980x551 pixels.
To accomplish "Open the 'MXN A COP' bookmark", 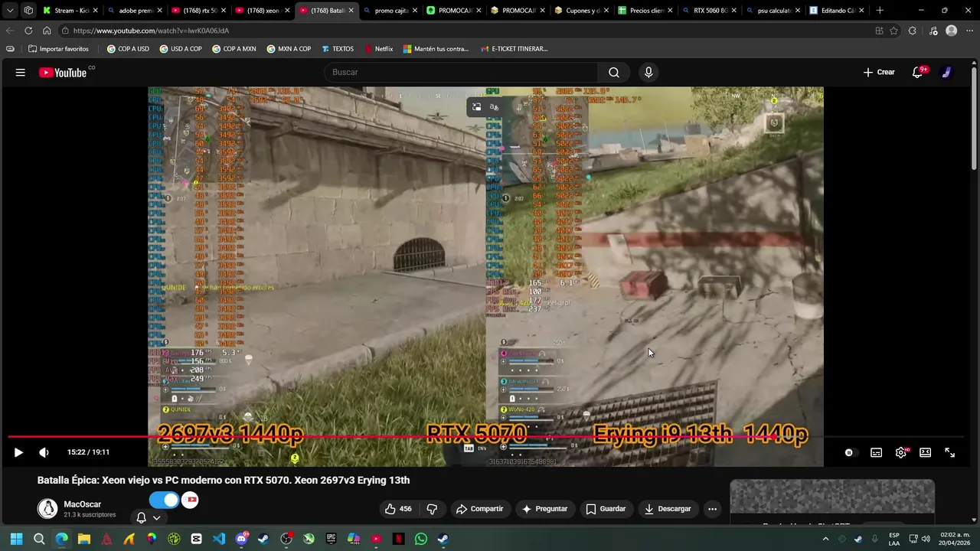I will (289, 49).
